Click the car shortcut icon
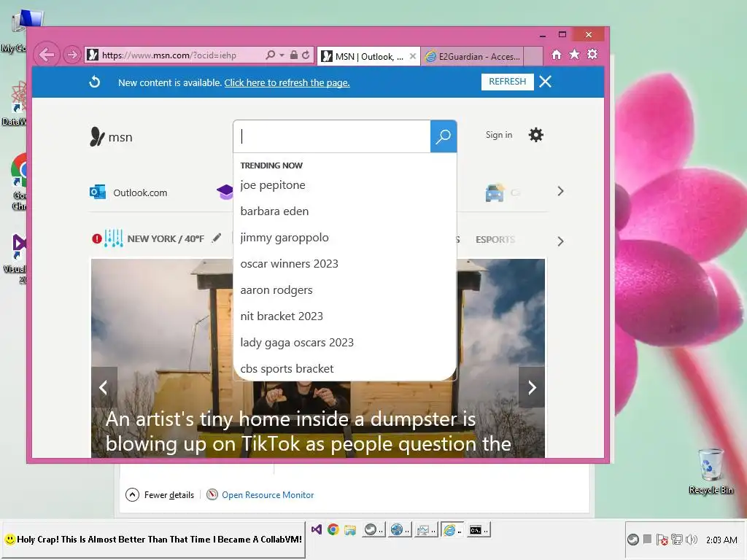 [x=495, y=192]
